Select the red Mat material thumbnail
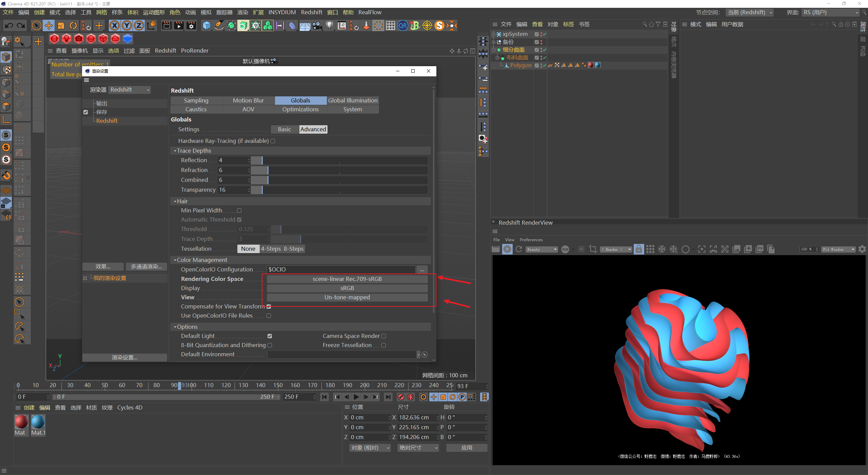The height and width of the screenshot is (475, 868). 21,422
